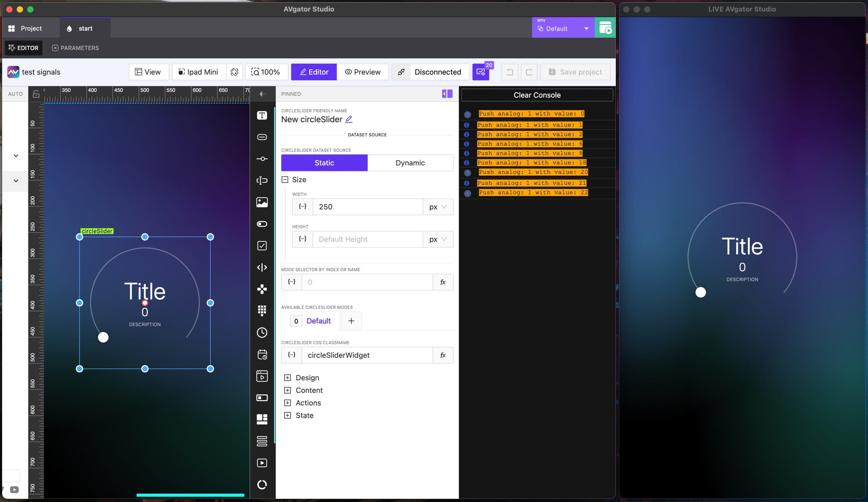The image size is (868, 502).
Task: Select the checkbox widget tool
Action: click(x=262, y=245)
